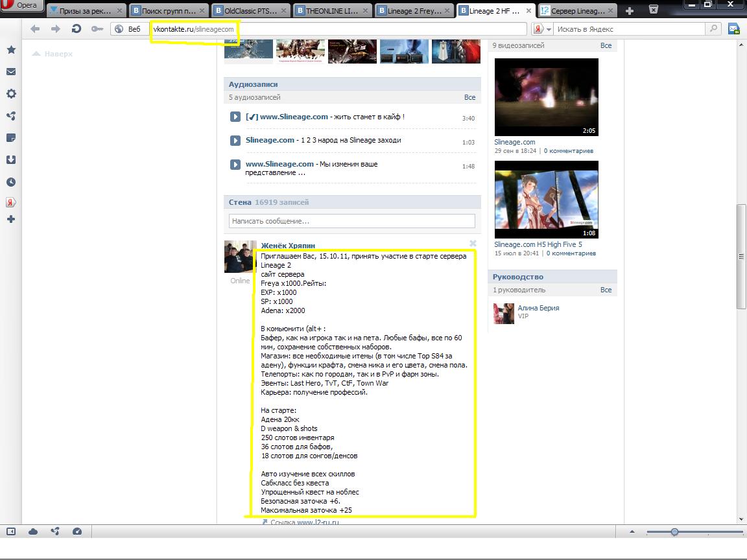This screenshot has height=560, width=747.
Task: Switch to the 'THEONLINE LI…' tab
Action: click(x=333, y=10)
